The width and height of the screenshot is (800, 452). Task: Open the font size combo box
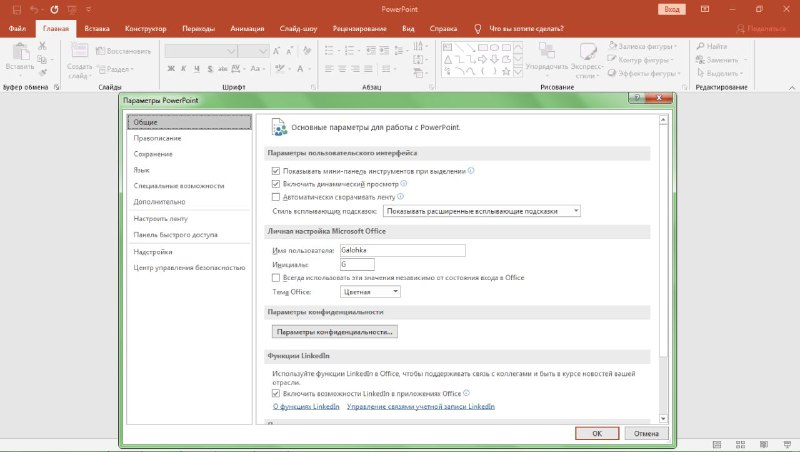[254, 51]
